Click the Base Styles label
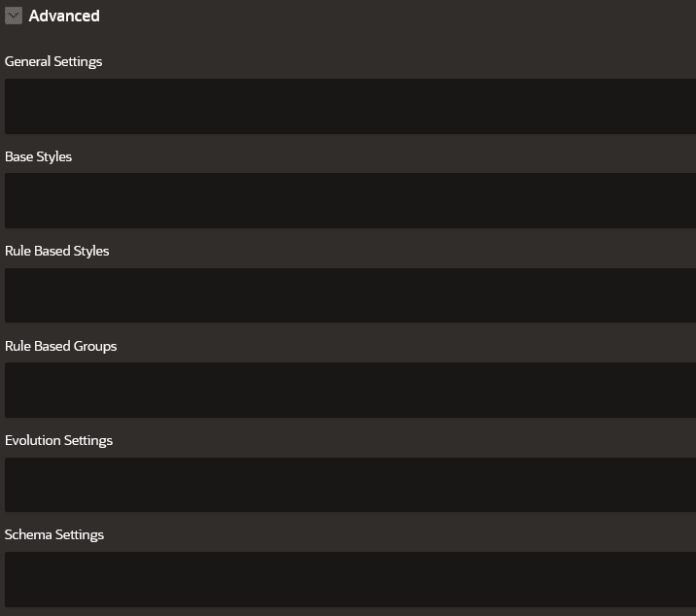 [x=38, y=156]
